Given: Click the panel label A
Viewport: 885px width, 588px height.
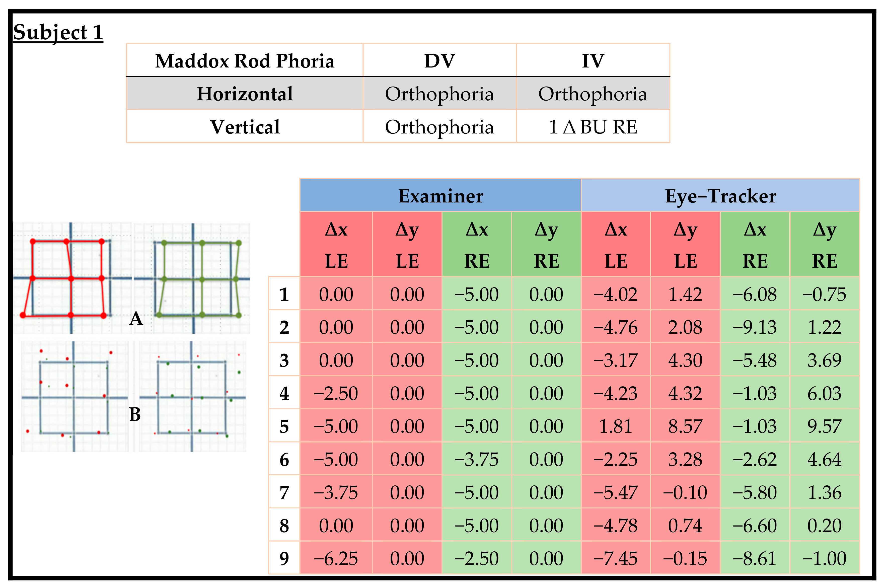Looking at the screenshot, I should [136, 319].
